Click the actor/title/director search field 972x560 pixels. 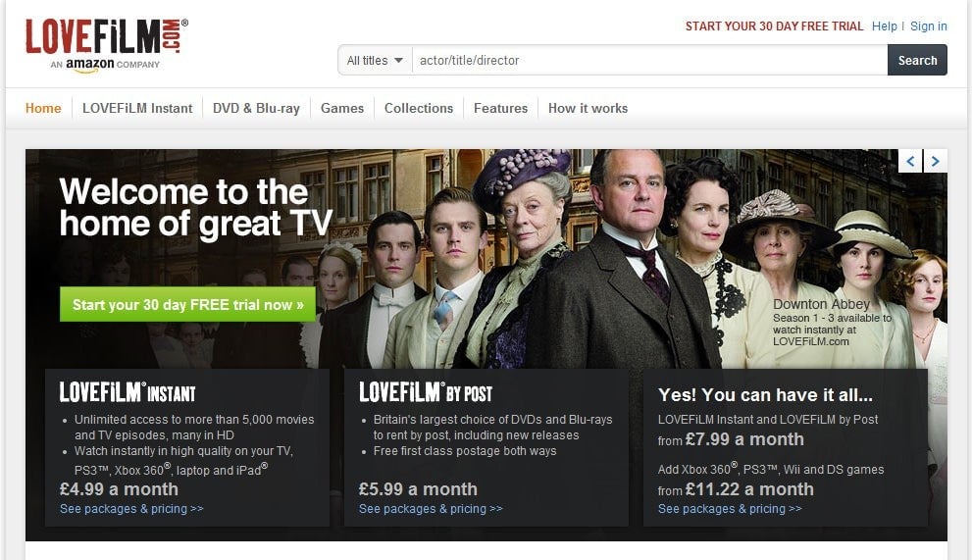click(x=649, y=60)
